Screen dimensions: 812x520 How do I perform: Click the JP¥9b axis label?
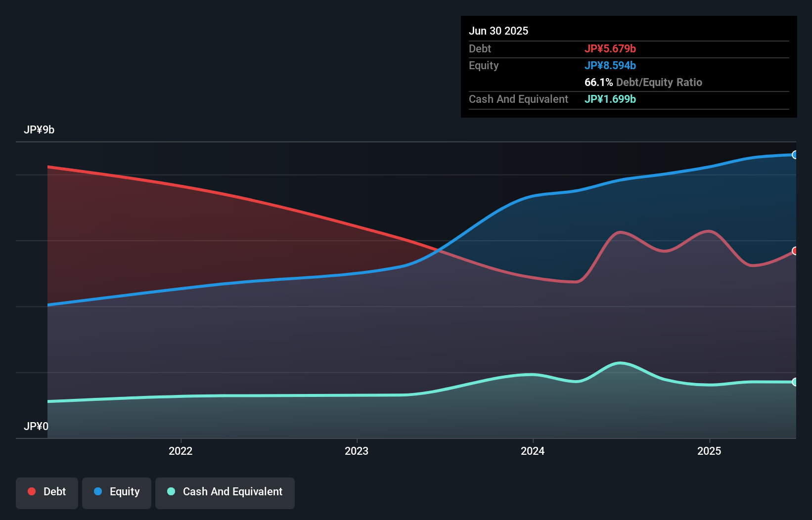point(39,130)
